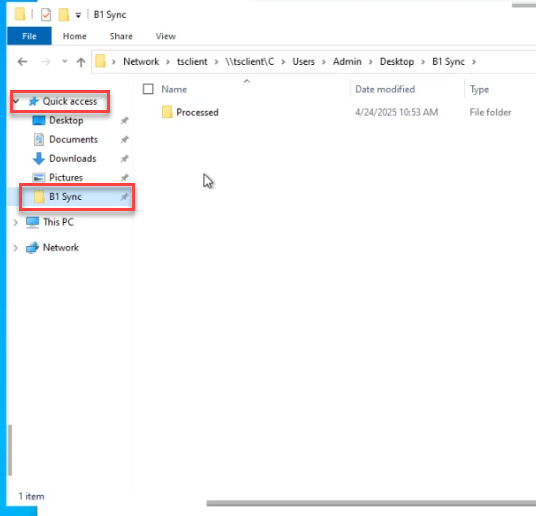Switch to the View ribbon tab

point(165,36)
